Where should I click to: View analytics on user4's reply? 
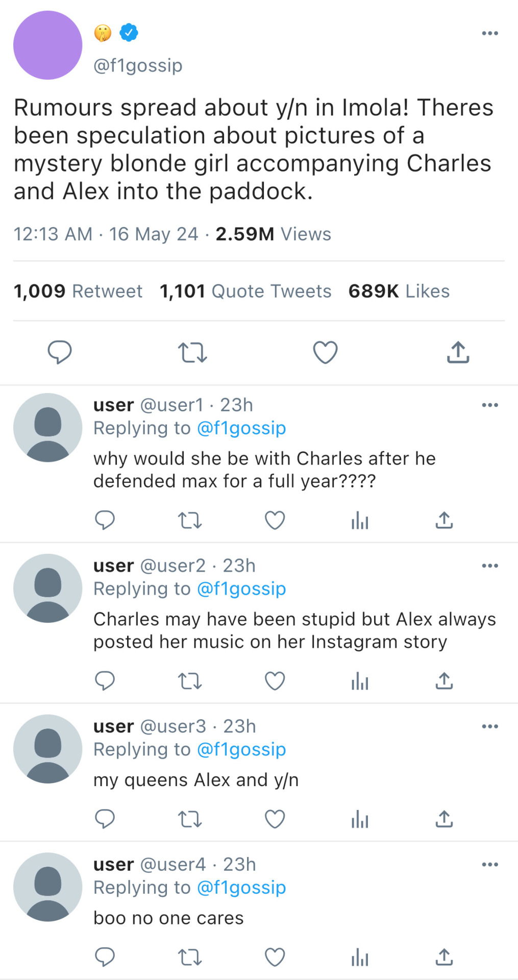coord(360,957)
